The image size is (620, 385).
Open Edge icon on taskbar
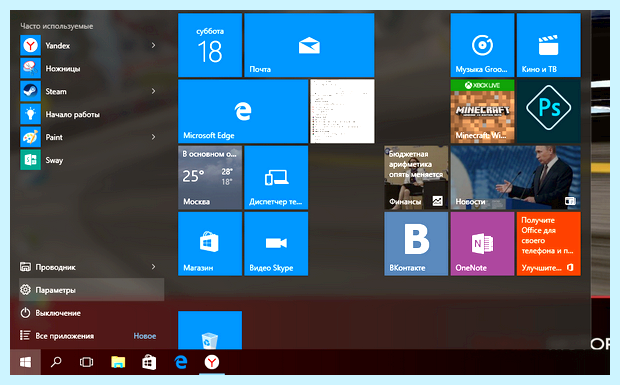181,362
